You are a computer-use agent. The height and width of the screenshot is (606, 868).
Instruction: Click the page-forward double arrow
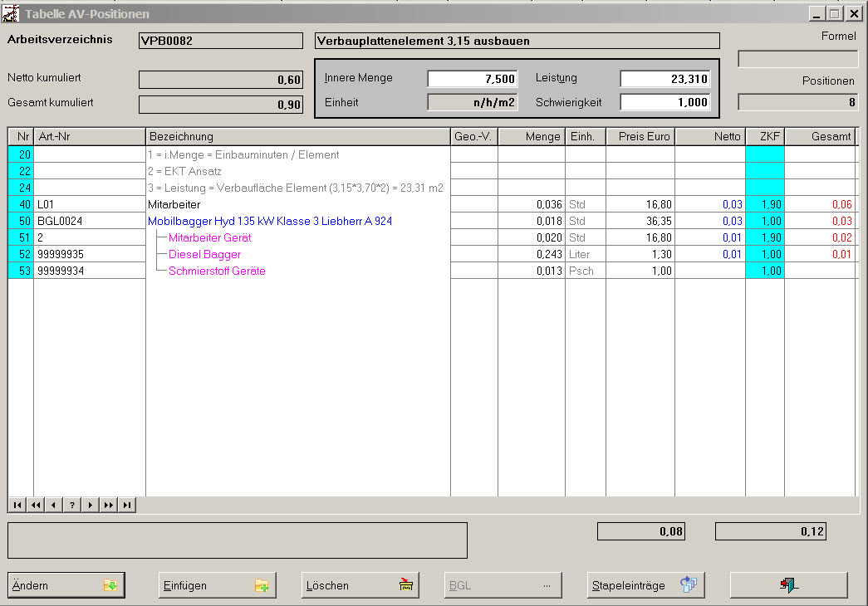(x=109, y=505)
